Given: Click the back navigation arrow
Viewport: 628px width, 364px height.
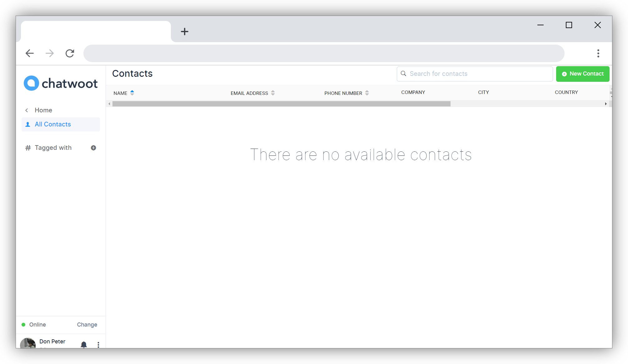Looking at the screenshot, I should click(29, 53).
